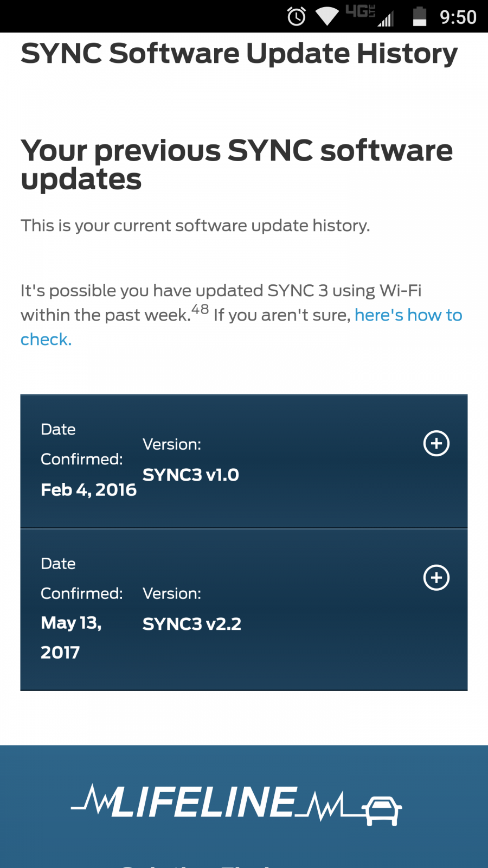Image resolution: width=488 pixels, height=868 pixels.
Task: Tap the SYNC3 v1.0 version label
Action: point(190,475)
